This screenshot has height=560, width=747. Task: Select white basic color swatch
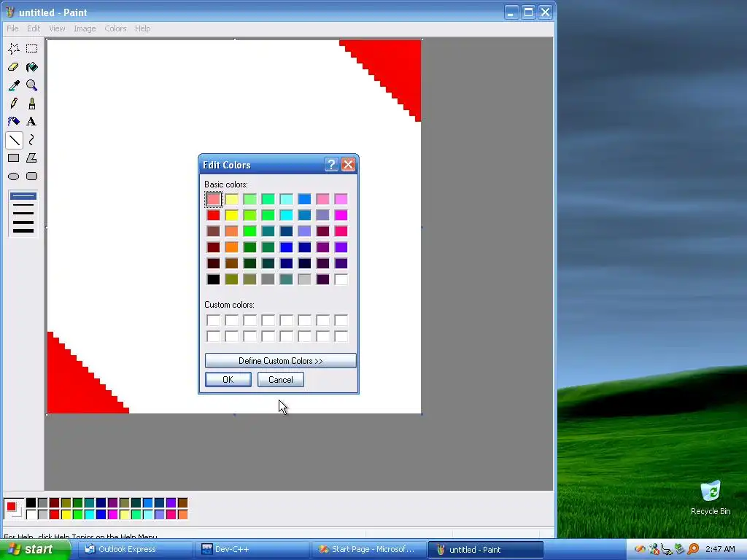click(x=341, y=279)
